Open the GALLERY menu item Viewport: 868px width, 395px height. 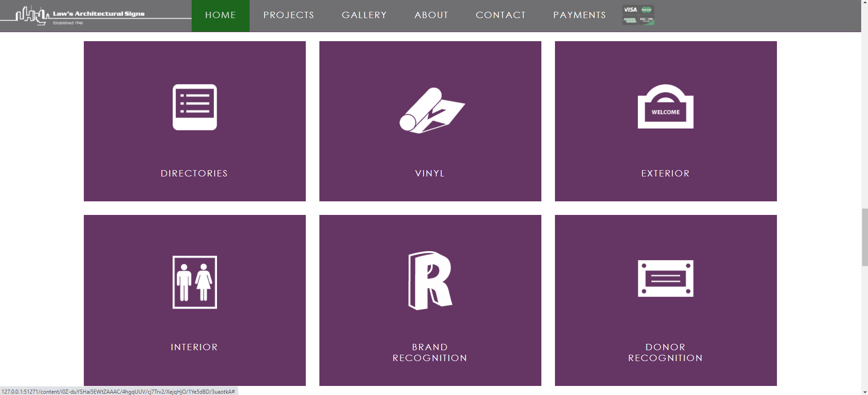pyautogui.click(x=364, y=15)
